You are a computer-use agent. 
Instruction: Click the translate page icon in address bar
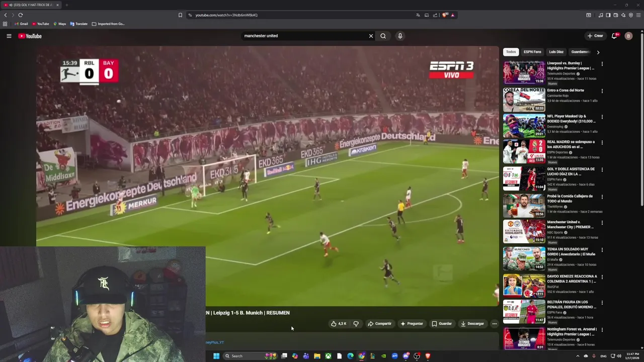[418, 15]
